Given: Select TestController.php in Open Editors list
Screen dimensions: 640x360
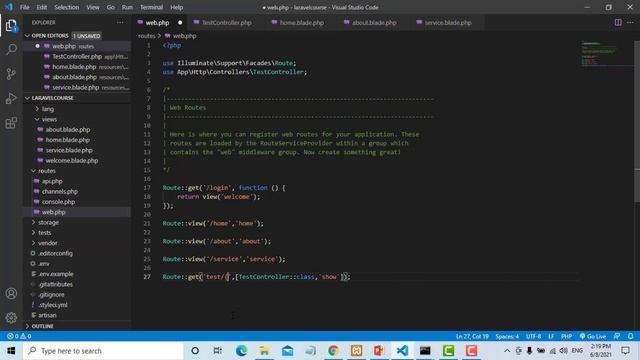Looking at the screenshot, I should click(x=77, y=56).
